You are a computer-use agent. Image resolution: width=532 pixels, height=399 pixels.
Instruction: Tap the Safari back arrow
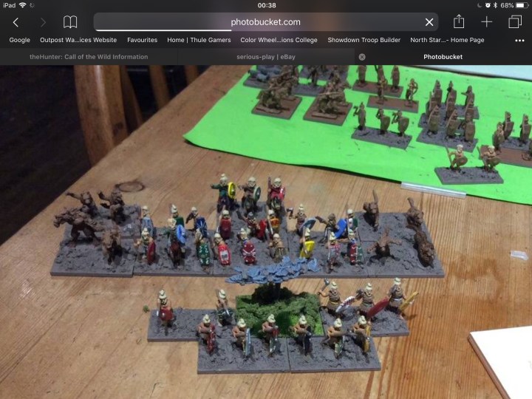point(16,22)
